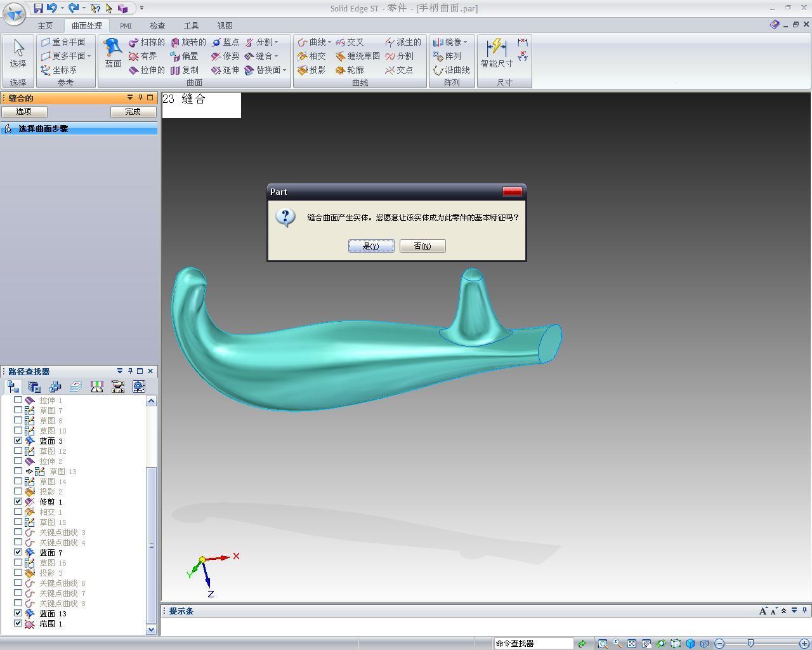The image size is (812, 650).
Task: Check the 拉伸 1 feature checkbox
Action: coord(18,400)
